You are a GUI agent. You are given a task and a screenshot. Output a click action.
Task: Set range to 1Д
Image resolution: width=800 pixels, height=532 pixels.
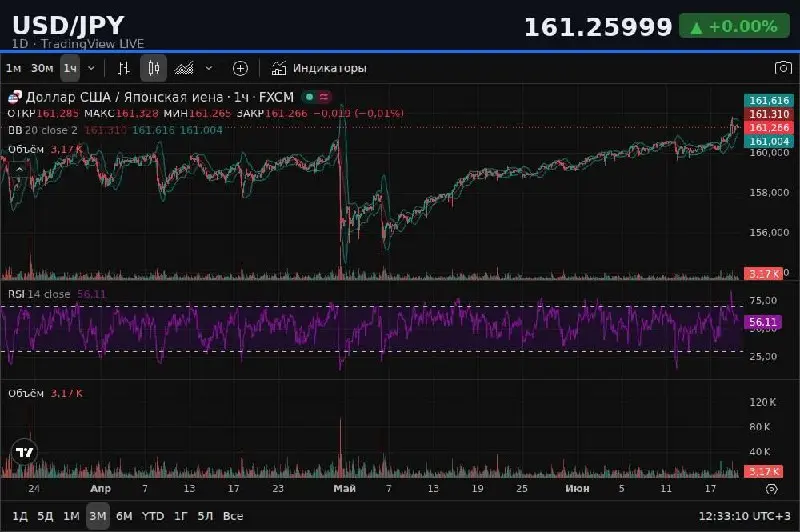pyautogui.click(x=20, y=516)
